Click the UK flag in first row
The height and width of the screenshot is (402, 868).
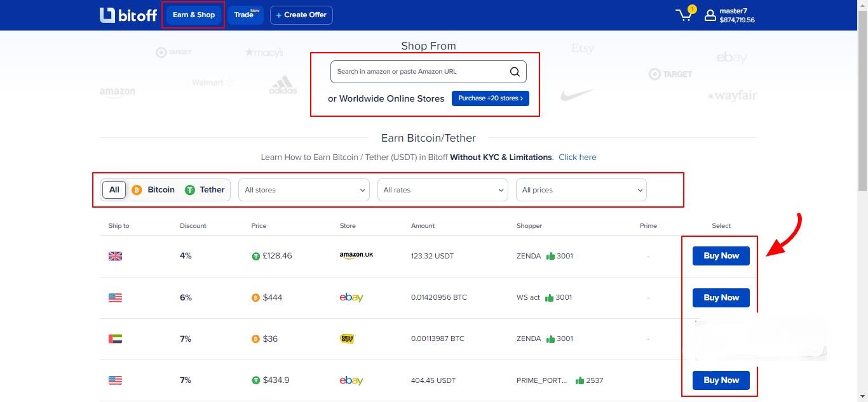point(115,256)
